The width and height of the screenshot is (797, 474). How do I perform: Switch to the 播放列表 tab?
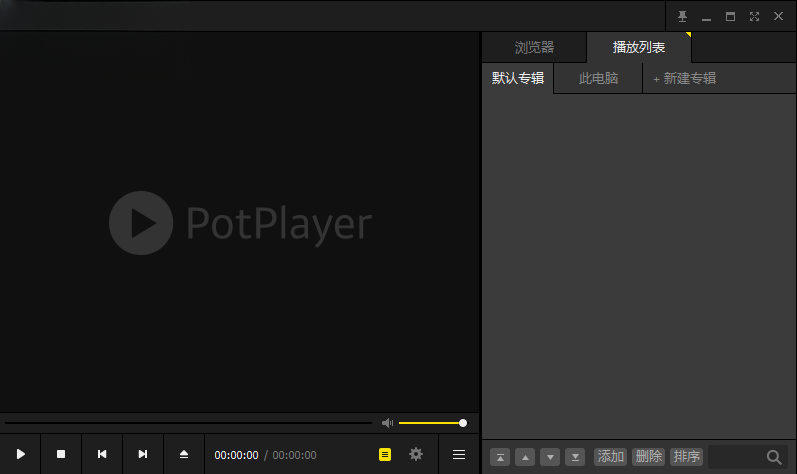[x=639, y=48]
